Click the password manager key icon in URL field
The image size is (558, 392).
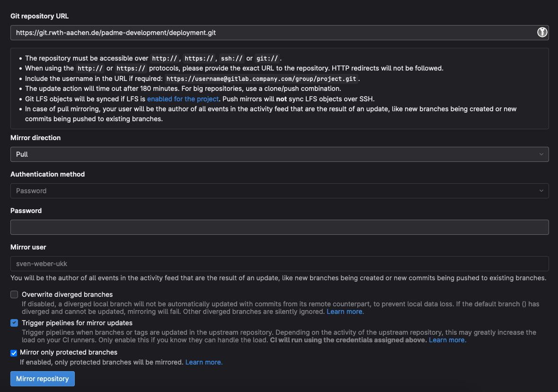[541, 32]
